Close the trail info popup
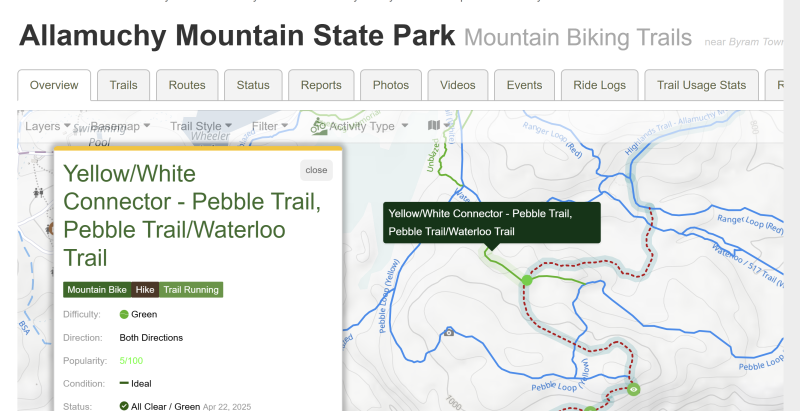This screenshot has height=411, width=800. pyautogui.click(x=316, y=170)
